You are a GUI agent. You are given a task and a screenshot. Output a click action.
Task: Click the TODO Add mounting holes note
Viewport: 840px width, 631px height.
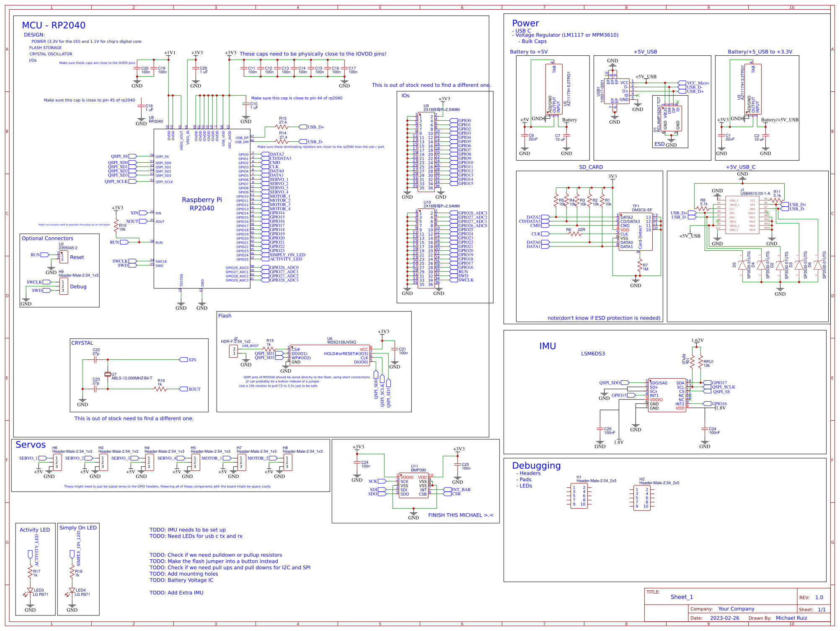click(x=184, y=574)
